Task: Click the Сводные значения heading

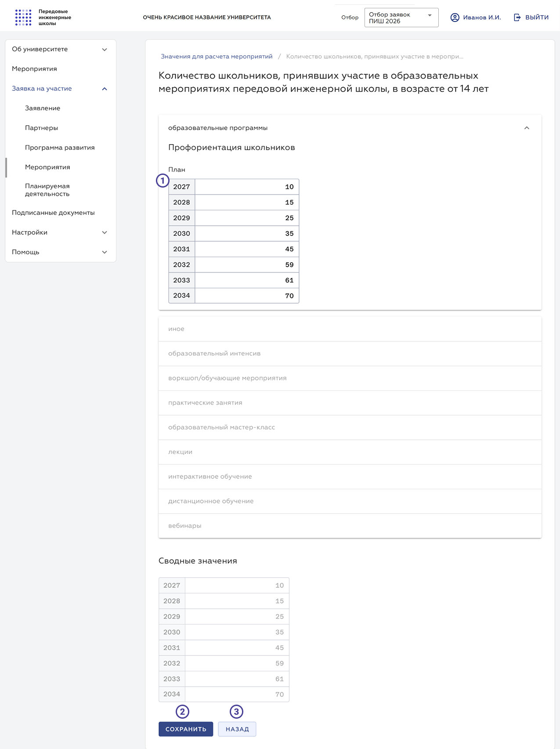Action: click(x=198, y=561)
